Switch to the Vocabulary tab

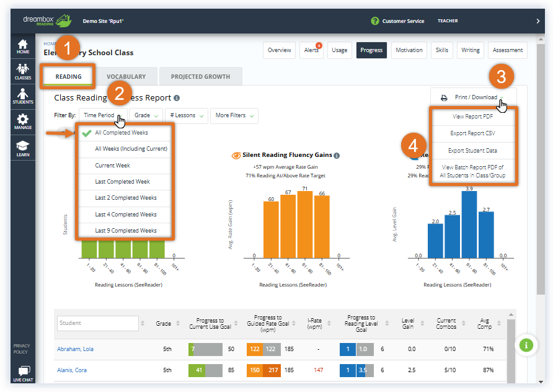(126, 76)
